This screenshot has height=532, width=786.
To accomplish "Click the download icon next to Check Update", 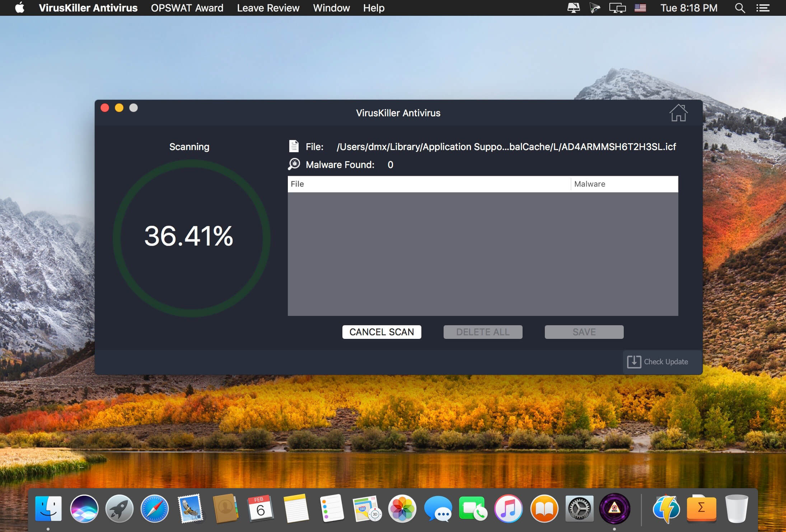I will coord(634,361).
